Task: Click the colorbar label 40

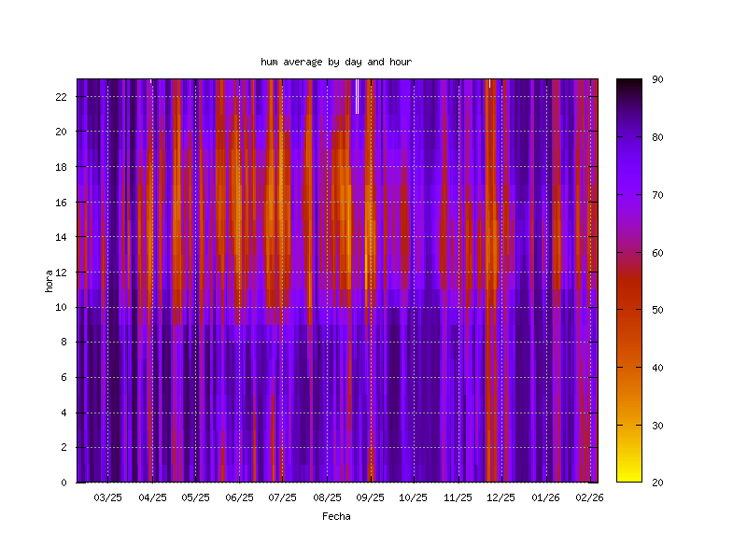Action: tap(657, 368)
